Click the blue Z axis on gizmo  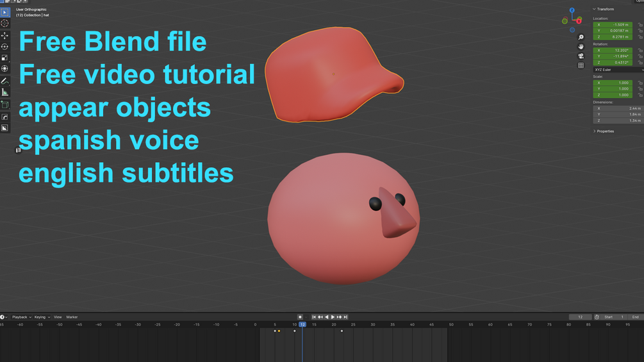pyautogui.click(x=572, y=10)
